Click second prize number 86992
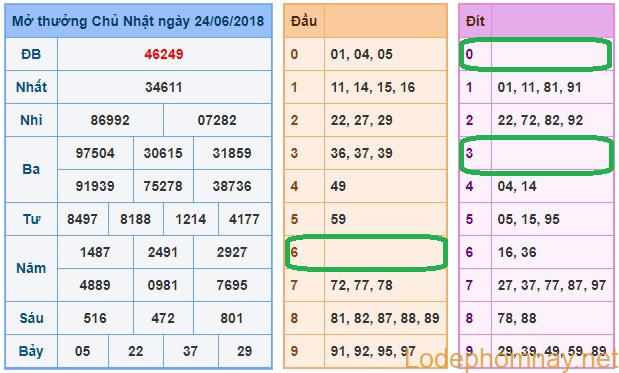The height and width of the screenshot is (373, 619). click(x=110, y=120)
